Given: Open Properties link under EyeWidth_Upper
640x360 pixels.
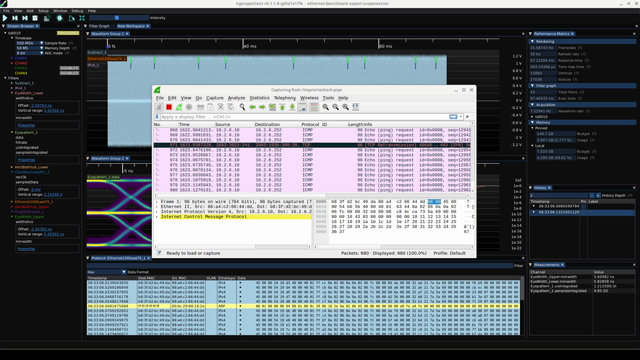Looking at the screenshot, I should coord(27,249).
